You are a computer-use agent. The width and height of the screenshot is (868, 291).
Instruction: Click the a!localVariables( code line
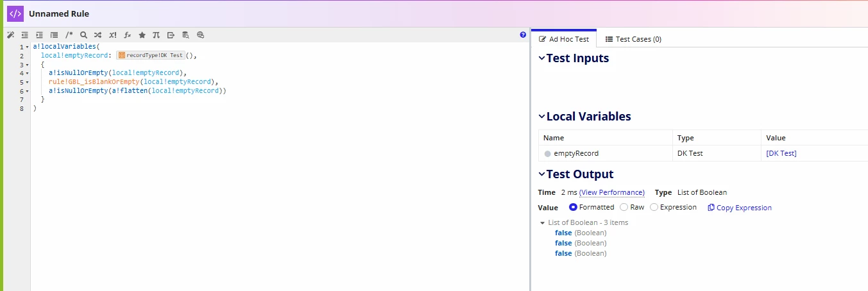(67, 47)
